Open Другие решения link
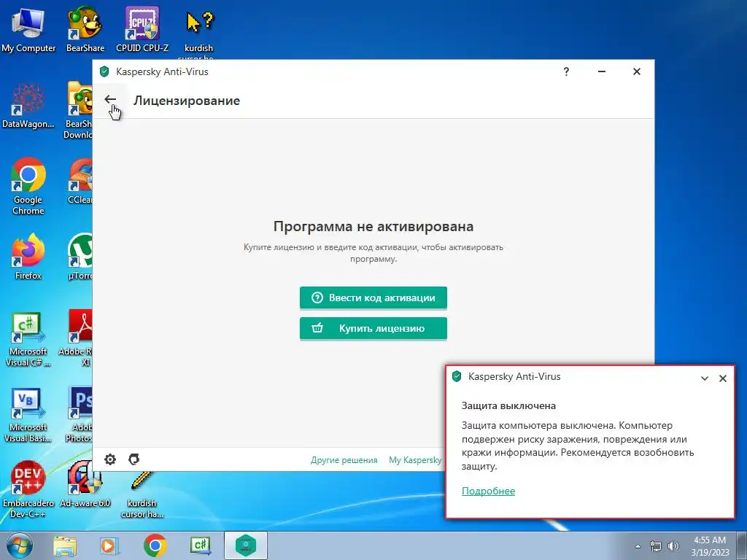 (344, 460)
